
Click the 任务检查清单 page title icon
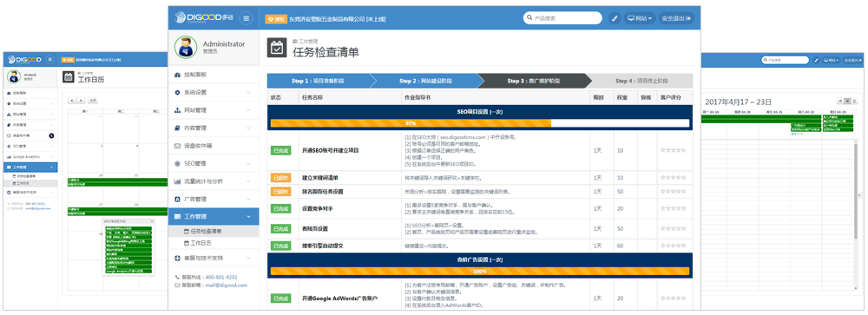pyautogui.click(x=276, y=48)
